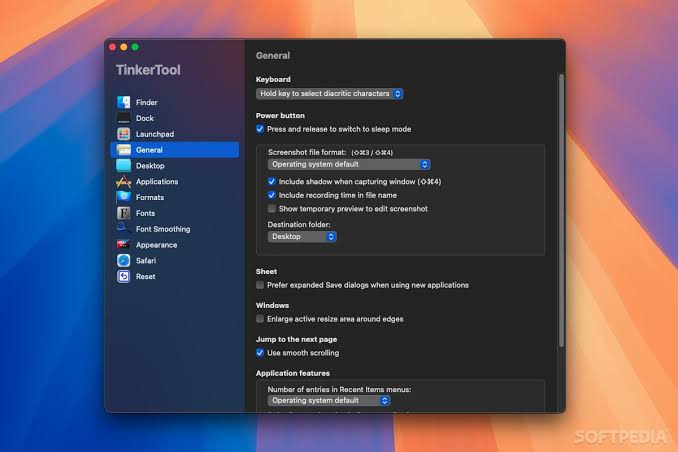Image resolution: width=678 pixels, height=452 pixels.
Task: Open the Keyboard hold key dropdown
Action: (329, 93)
